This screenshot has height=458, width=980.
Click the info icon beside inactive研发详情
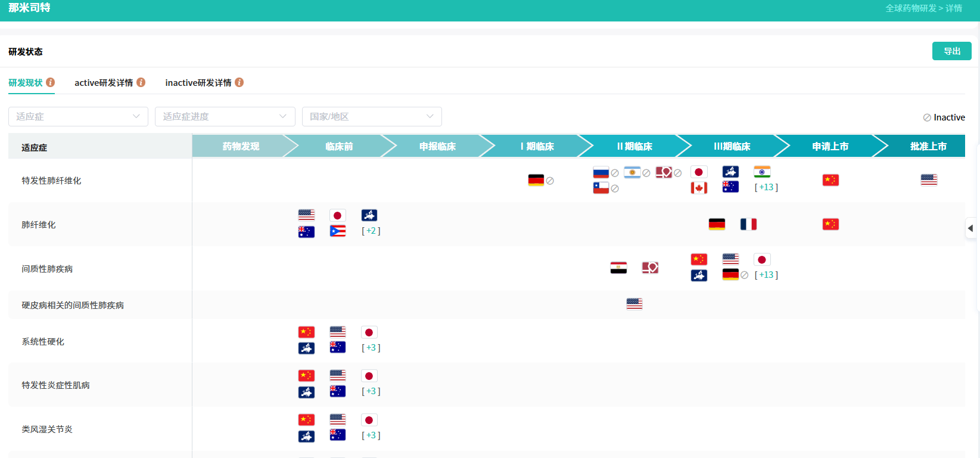coord(239,82)
